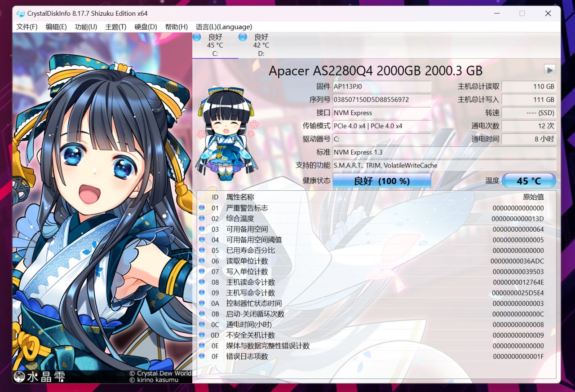Click the NVM Express interface field
This screenshot has width=575, height=392.
pyautogui.click(x=382, y=113)
